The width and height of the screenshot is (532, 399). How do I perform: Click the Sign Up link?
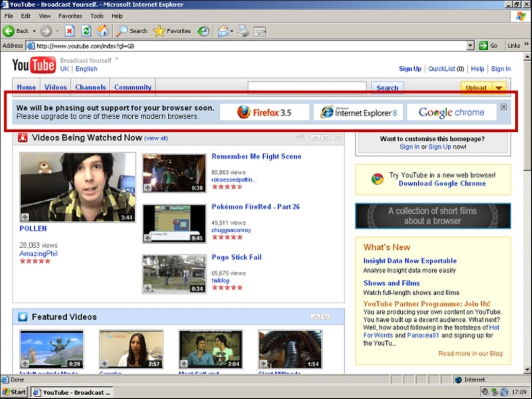pyautogui.click(x=410, y=69)
